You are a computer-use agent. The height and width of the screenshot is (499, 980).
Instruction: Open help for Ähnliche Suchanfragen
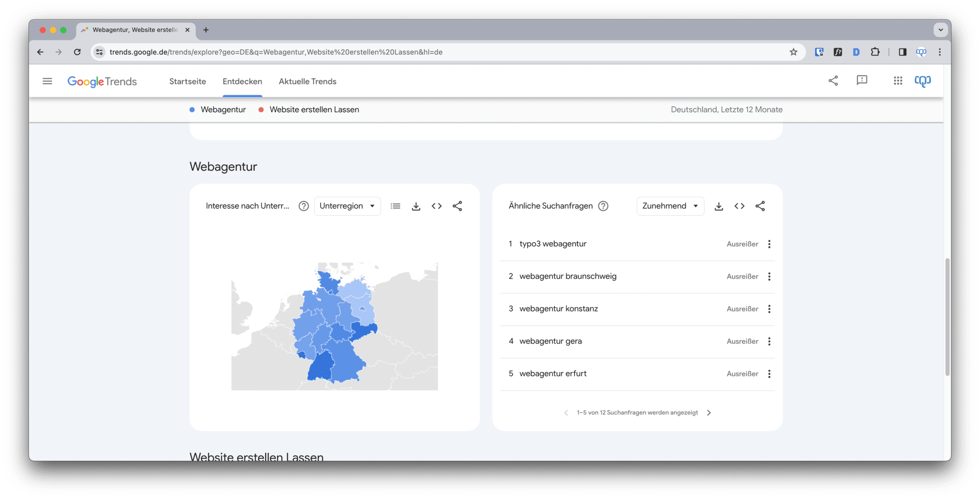click(x=603, y=206)
